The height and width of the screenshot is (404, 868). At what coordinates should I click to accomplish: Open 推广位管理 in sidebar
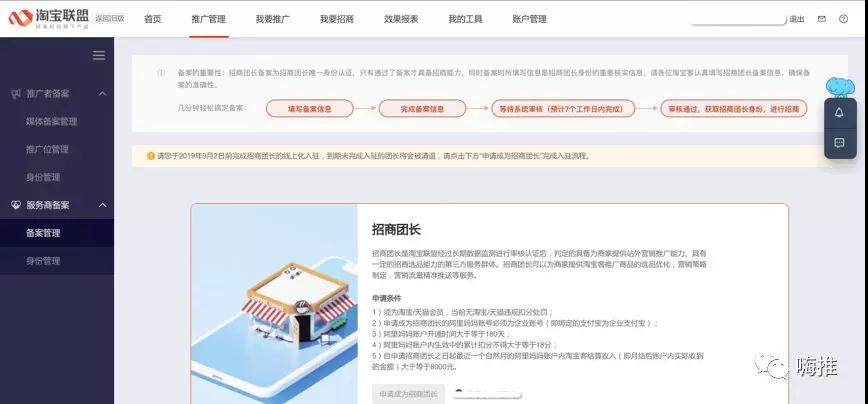47,149
